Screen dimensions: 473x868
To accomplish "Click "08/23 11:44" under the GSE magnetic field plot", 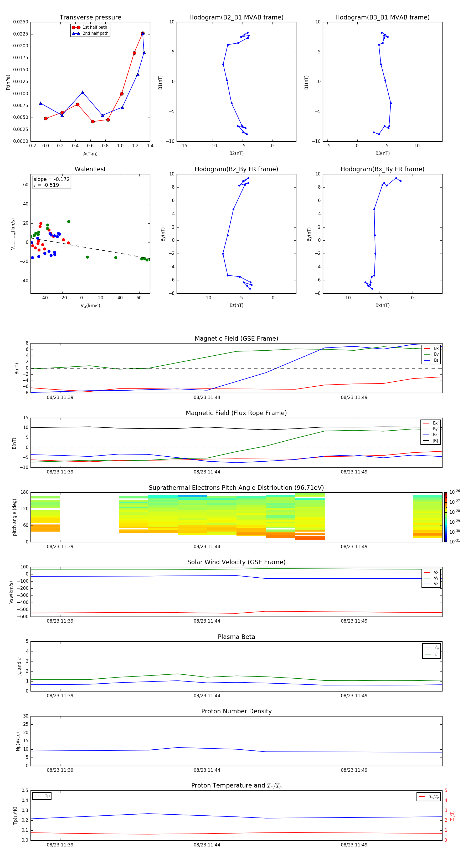I will 207,398.
